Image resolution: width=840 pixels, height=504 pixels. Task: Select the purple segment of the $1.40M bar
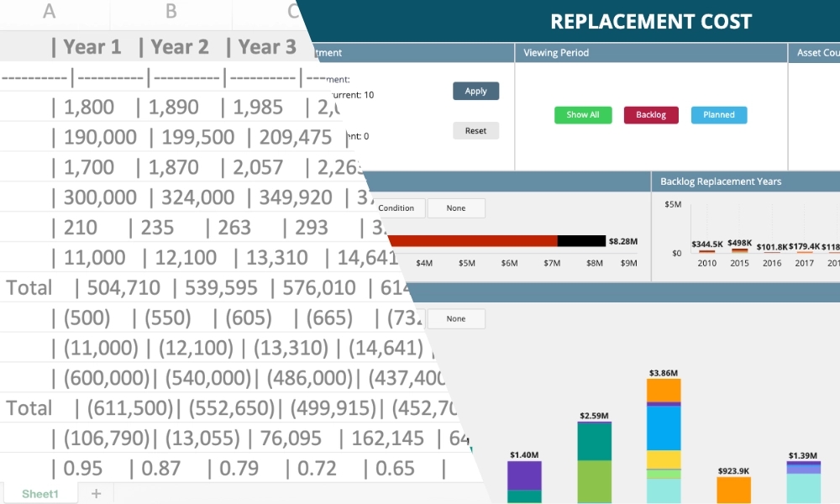tap(525, 475)
